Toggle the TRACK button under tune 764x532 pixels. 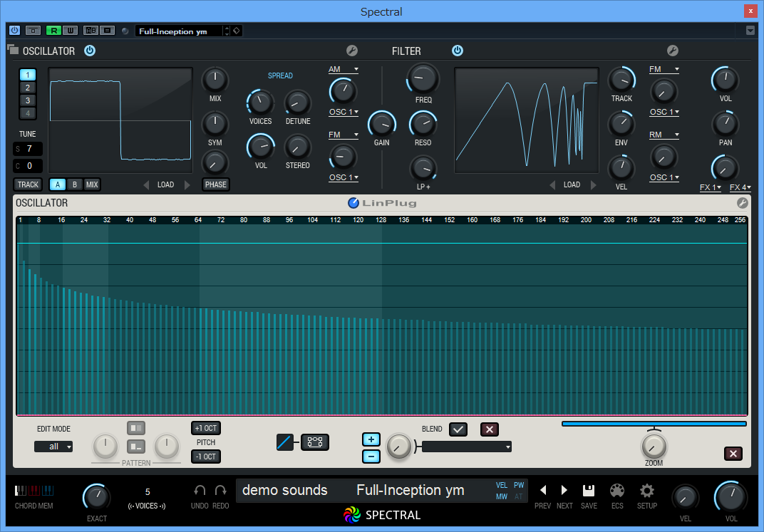(x=28, y=184)
